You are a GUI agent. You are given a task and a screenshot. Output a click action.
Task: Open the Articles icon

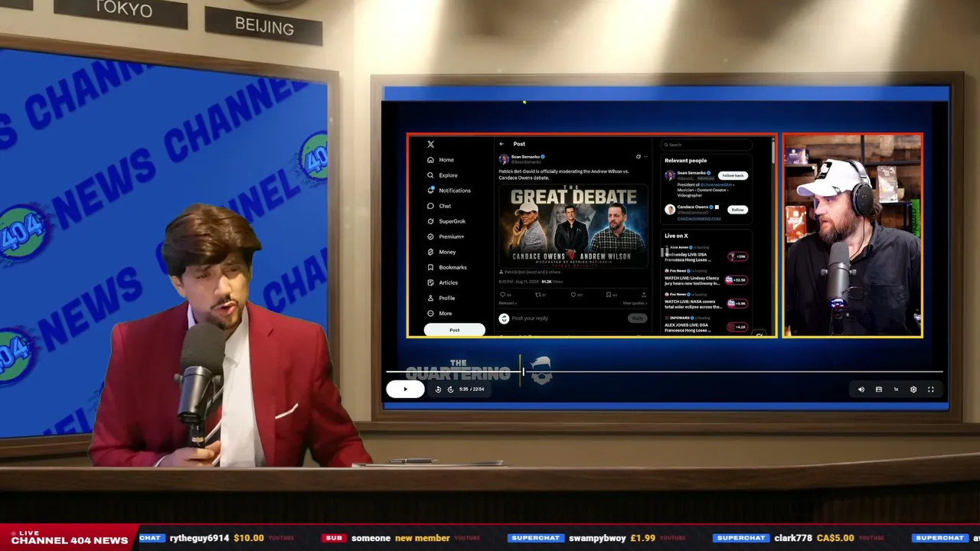pos(430,282)
